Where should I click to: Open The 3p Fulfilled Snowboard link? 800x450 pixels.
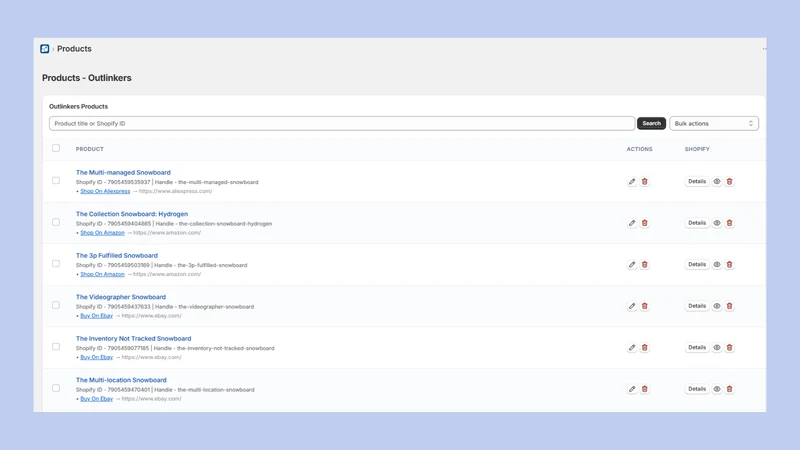click(117, 256)
